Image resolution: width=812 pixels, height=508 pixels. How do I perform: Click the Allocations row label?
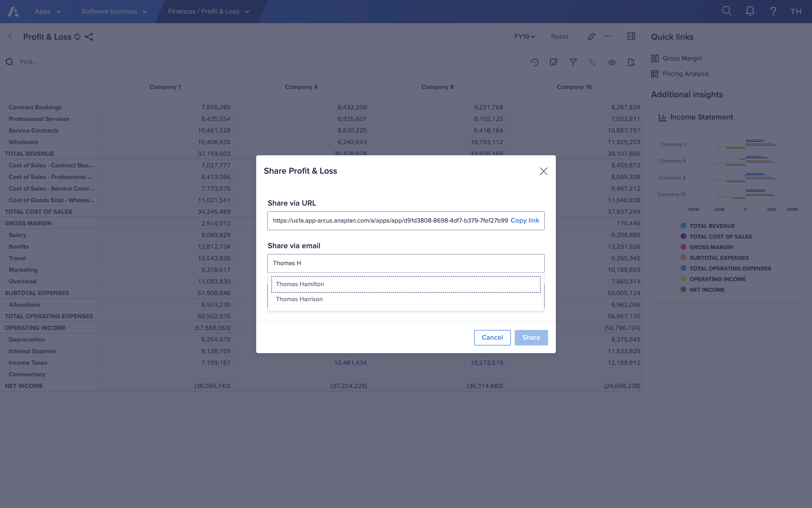[x=24, y=305]
